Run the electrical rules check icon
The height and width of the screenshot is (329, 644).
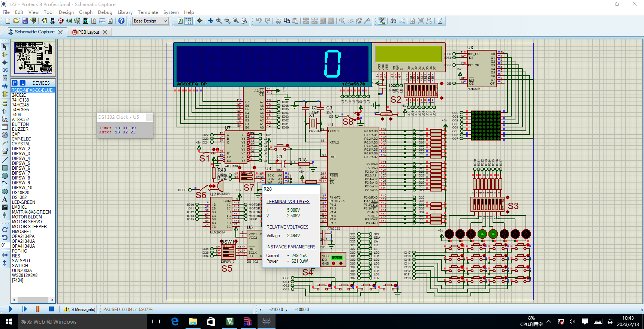440,21
